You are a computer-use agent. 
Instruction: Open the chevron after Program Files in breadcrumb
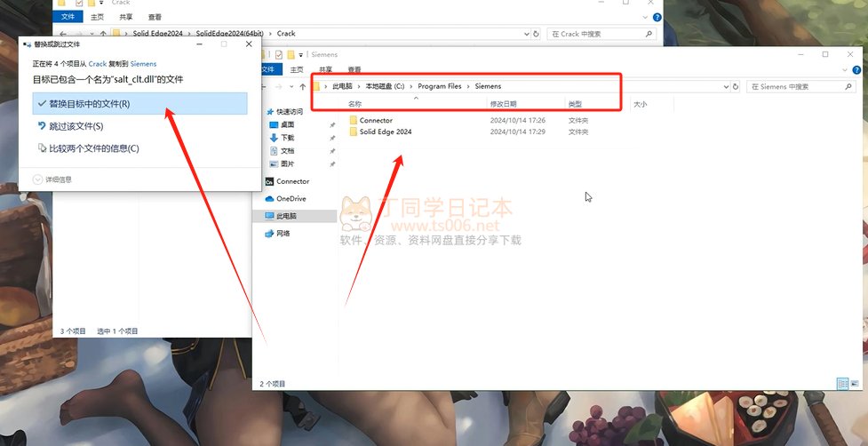pyautogui.click(x=468, y=86)
